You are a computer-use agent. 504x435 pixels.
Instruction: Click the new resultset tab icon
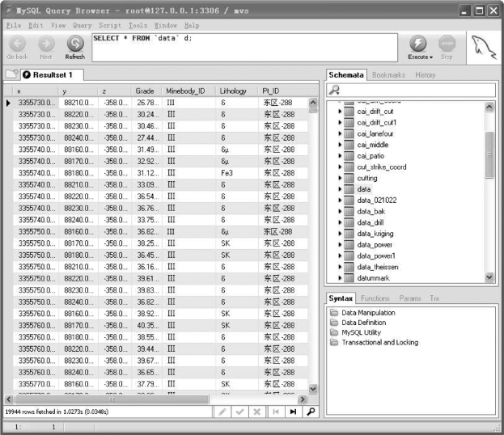(11, 74)
